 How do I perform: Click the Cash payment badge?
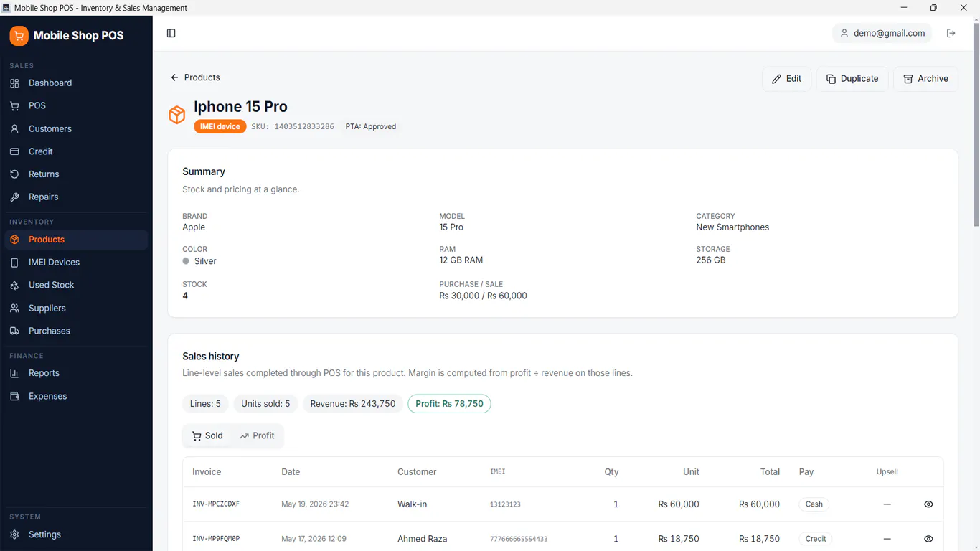814,504
